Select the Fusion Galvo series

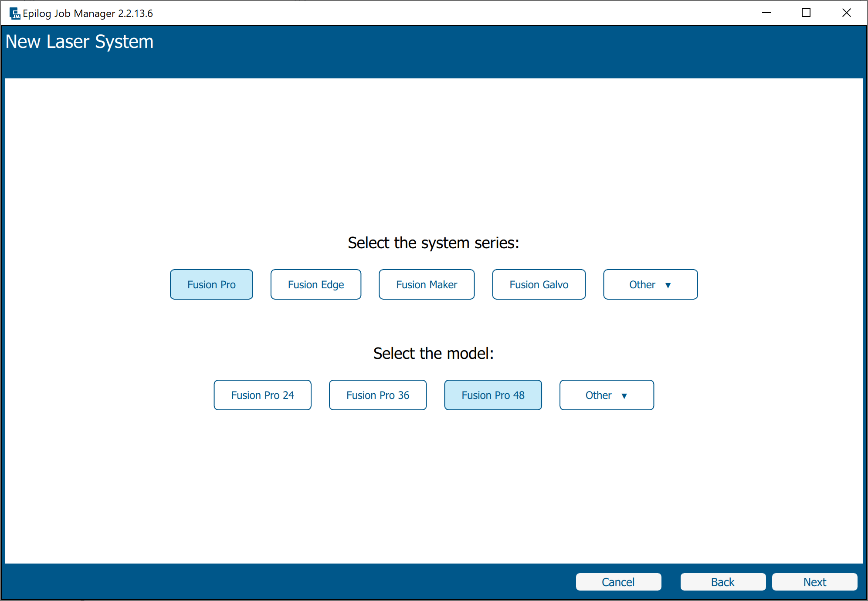point(539,284)
